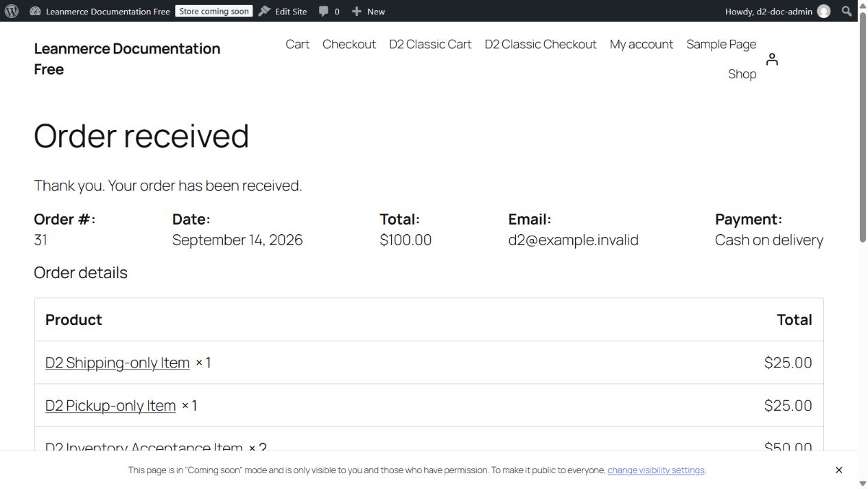Select the order total $100.00
The height and width of the screenshot is (489, 868).
(406, 240)
